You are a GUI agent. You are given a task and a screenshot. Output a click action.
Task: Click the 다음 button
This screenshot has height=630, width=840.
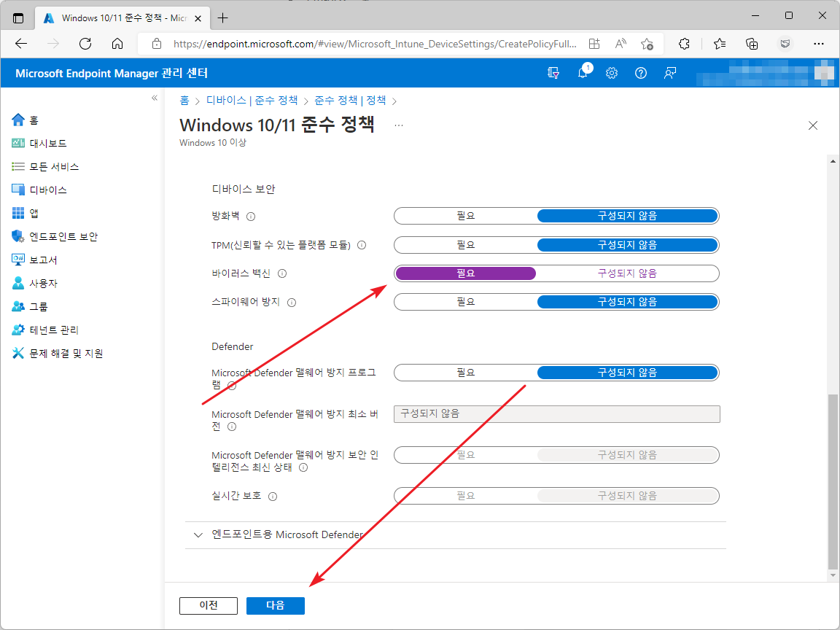pos(276,605)
